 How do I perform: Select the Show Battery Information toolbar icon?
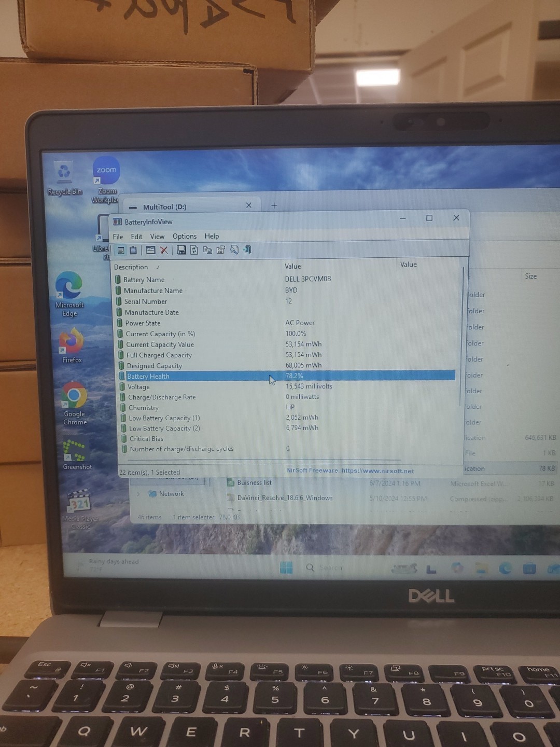coord(121,250)
